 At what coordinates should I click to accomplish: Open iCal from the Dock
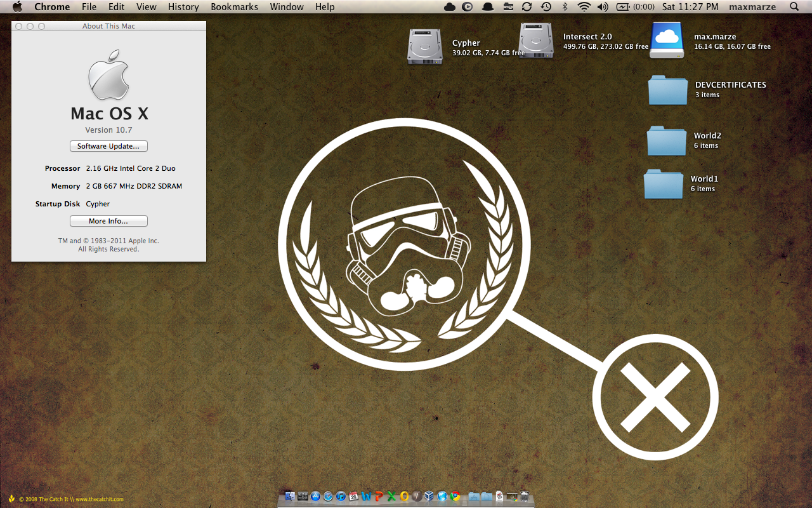[353, 496]
